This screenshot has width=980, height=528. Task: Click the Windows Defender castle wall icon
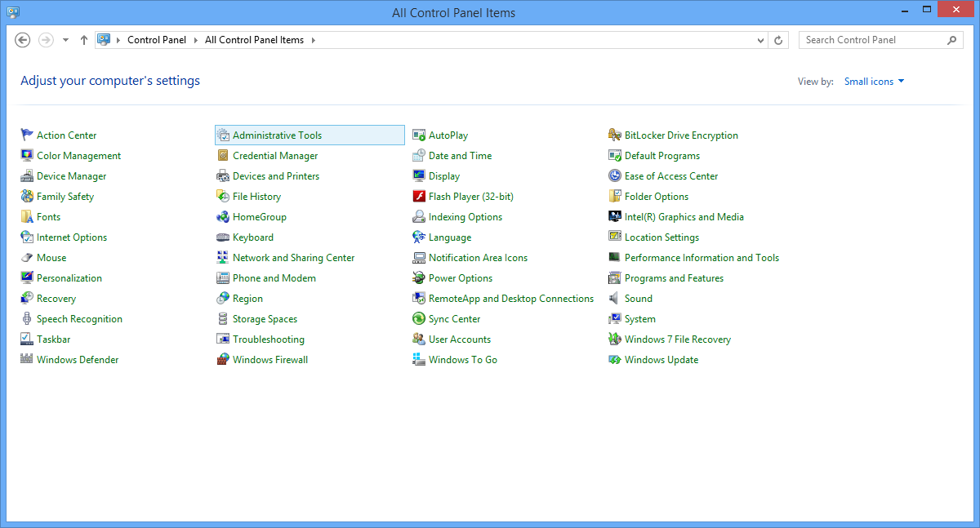(x=27, y=360)
